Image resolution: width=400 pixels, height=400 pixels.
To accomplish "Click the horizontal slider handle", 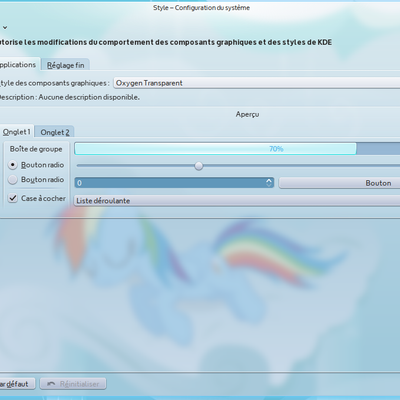I will click(199, 166).
